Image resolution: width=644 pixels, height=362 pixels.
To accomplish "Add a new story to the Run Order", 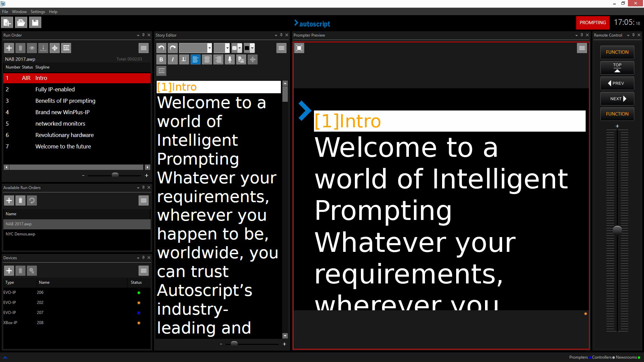I will [x=9, y=48].
